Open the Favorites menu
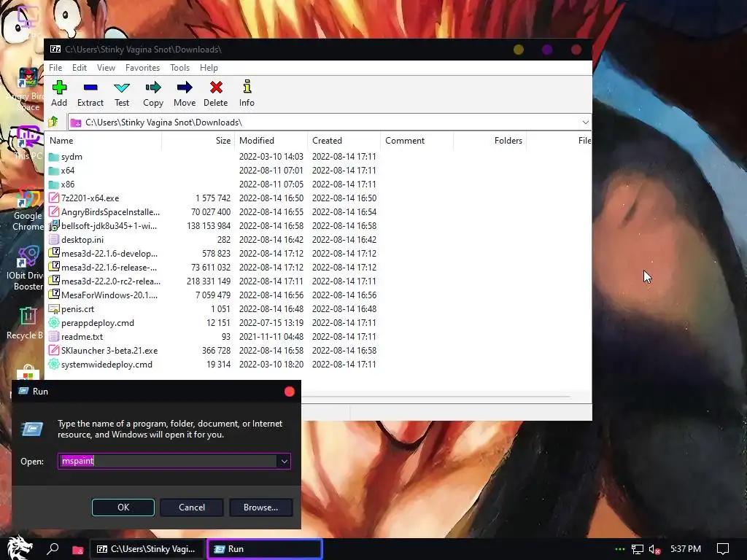Image resolution: width=747 pixels, height=560 pixels. (142, 68)
